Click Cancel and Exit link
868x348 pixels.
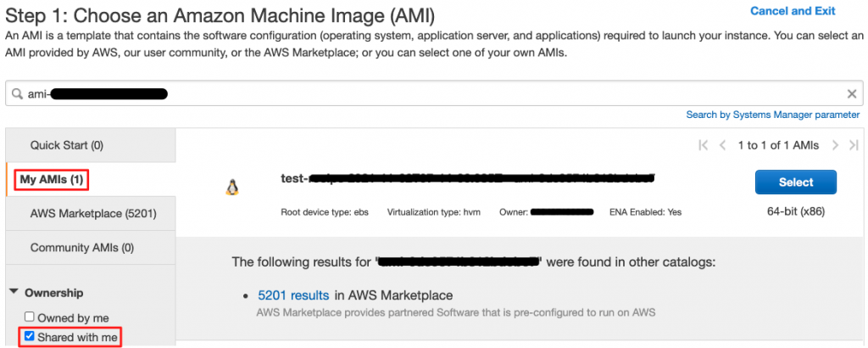[793, 11]
